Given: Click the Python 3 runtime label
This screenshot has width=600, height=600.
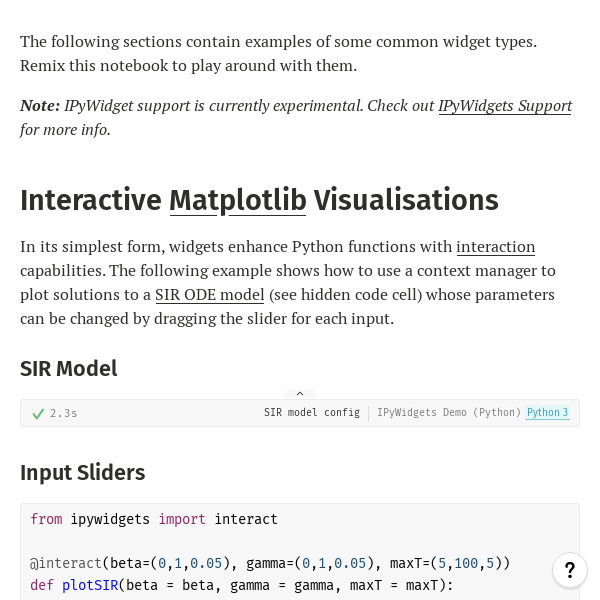Looking at the screenshot, I should coord(547,412).
